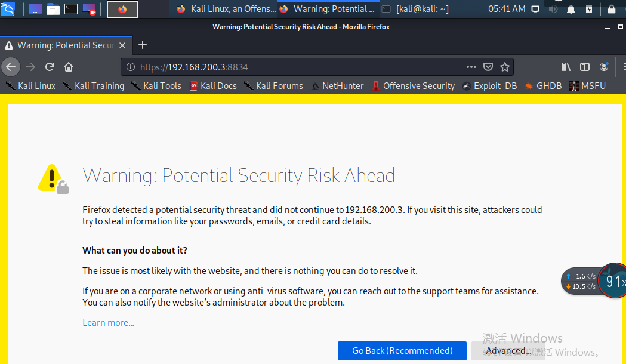The width and height of the screenshot is (626, 364).
Task: Open the Kali applications menu
Action: coord(8,9)
